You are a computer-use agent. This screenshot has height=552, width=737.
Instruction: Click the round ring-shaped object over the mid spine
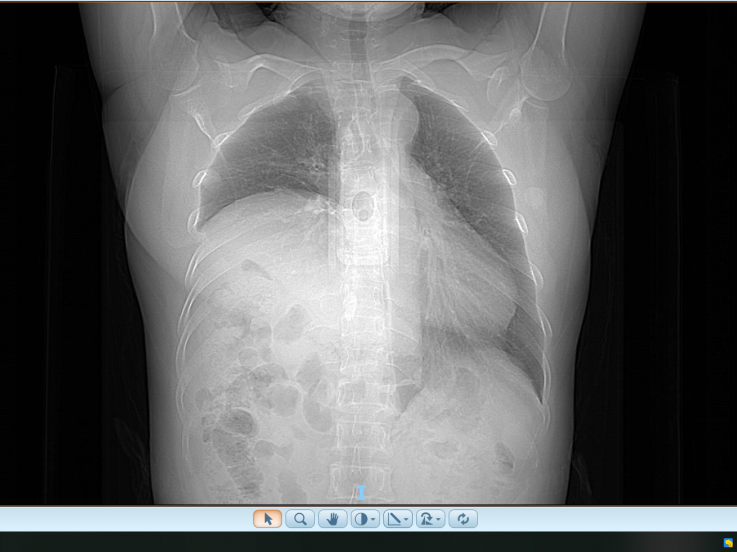pos(362,206)
